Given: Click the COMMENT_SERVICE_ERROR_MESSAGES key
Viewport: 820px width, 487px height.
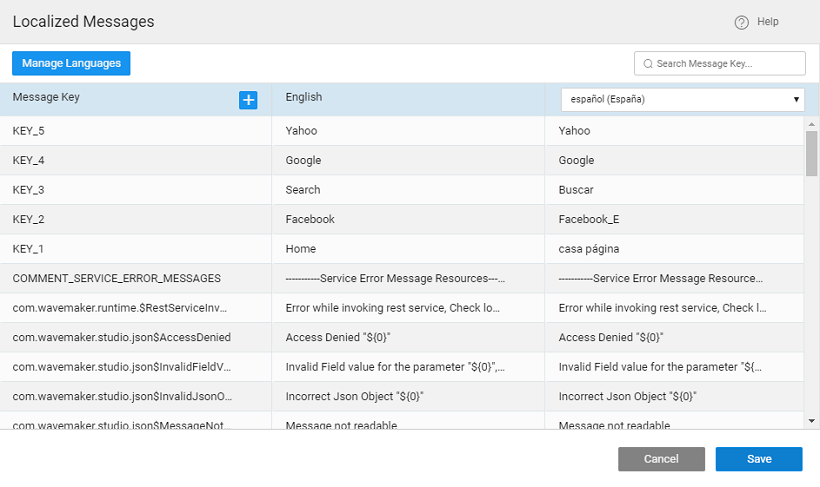Looking at the screenshot, I should point(116,278).
